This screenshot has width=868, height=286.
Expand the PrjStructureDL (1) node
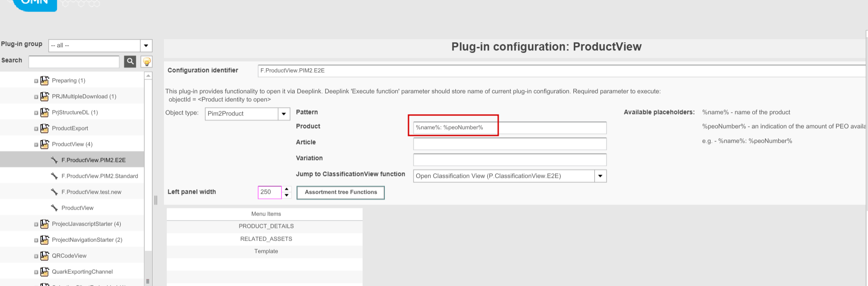[36, 113]
